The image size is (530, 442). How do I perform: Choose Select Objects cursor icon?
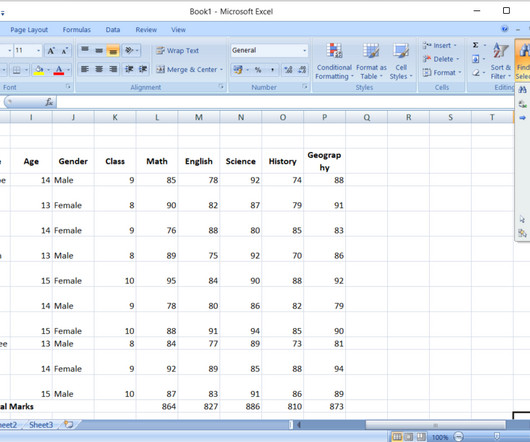[522, 219]
